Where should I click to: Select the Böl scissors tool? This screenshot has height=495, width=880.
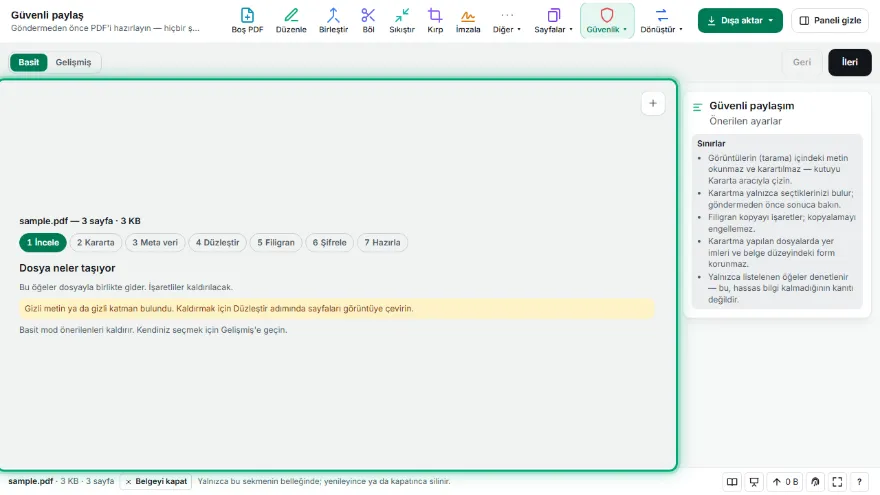click(x=368, y=20)
